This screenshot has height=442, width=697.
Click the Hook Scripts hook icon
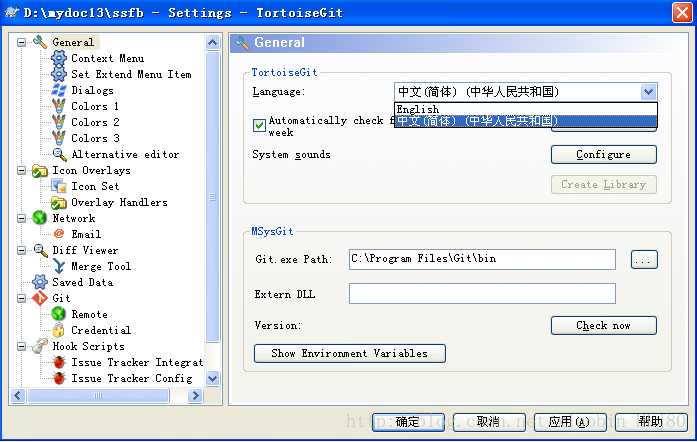tap(40, 346)
